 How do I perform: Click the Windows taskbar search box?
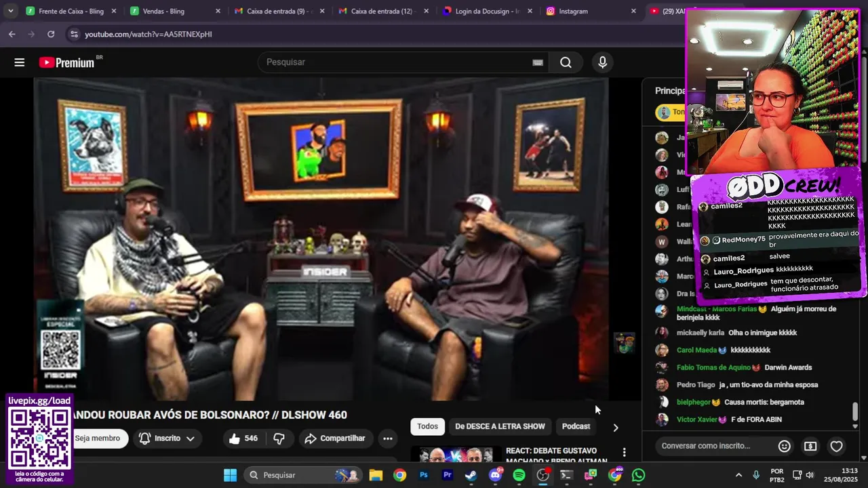(302, 475)
